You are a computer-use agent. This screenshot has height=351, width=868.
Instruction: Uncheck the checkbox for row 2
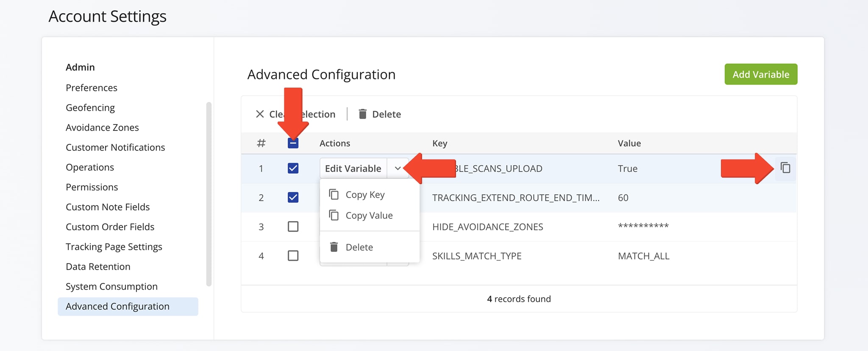(293, 197)
